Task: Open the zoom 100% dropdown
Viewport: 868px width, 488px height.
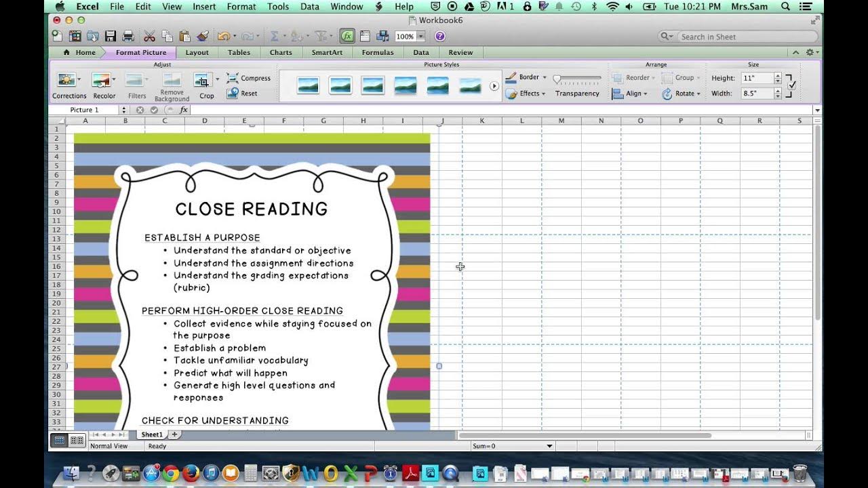Action: (420, 37)
